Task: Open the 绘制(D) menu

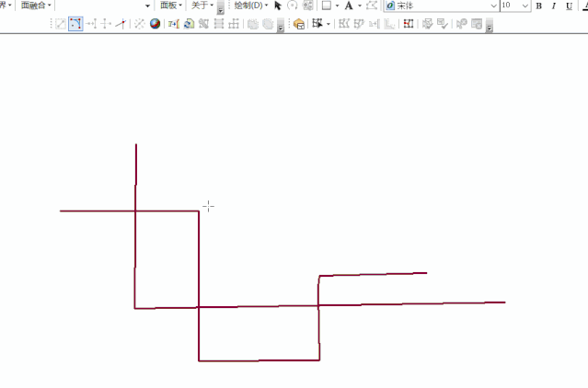Action: pyautogui.click(x=251, y=6)
